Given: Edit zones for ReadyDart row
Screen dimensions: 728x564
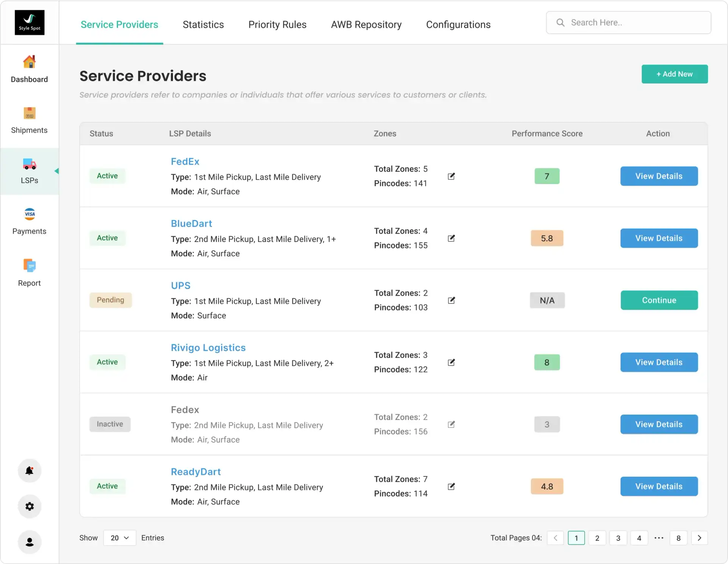Looking at the screenshot, I should (x=451, y=486).
